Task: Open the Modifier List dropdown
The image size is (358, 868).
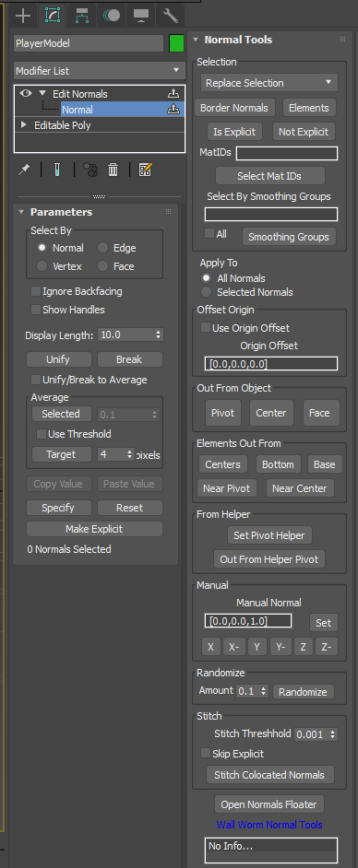Action: coord(100,71)
